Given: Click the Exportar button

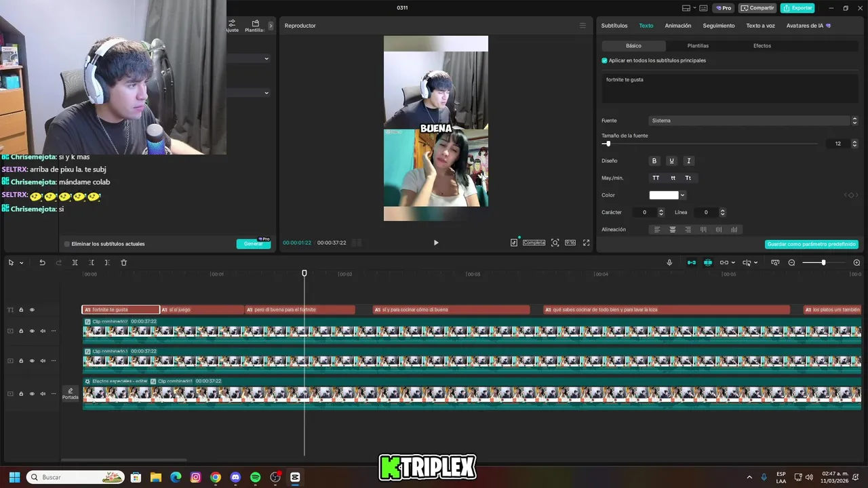Looking at the screenshot, I should (797, 8).
